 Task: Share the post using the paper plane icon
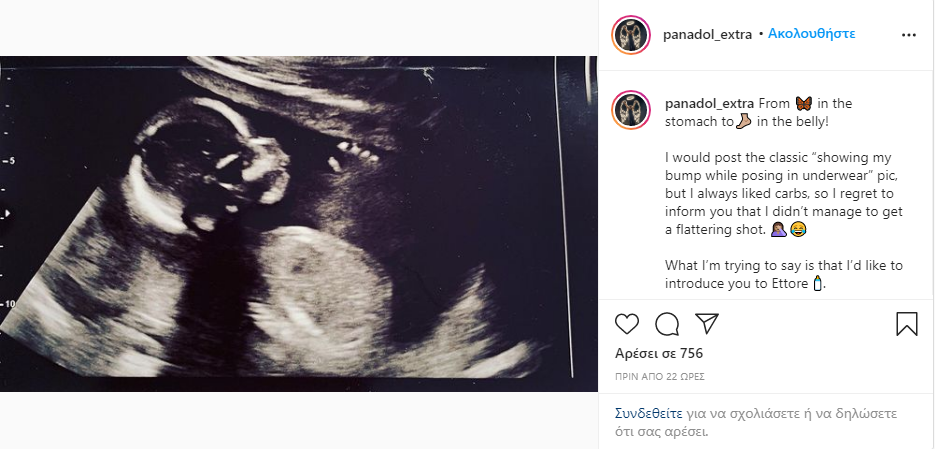click(707, 323)
